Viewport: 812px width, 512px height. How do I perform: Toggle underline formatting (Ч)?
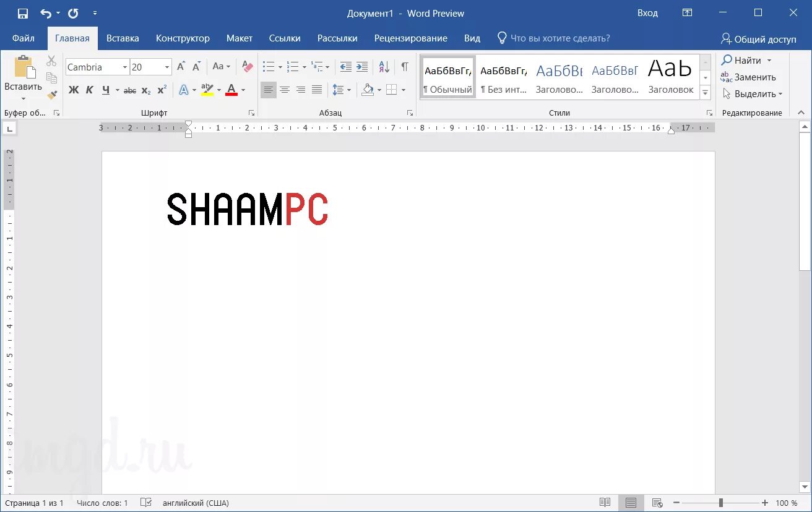(x=106, y=90)
